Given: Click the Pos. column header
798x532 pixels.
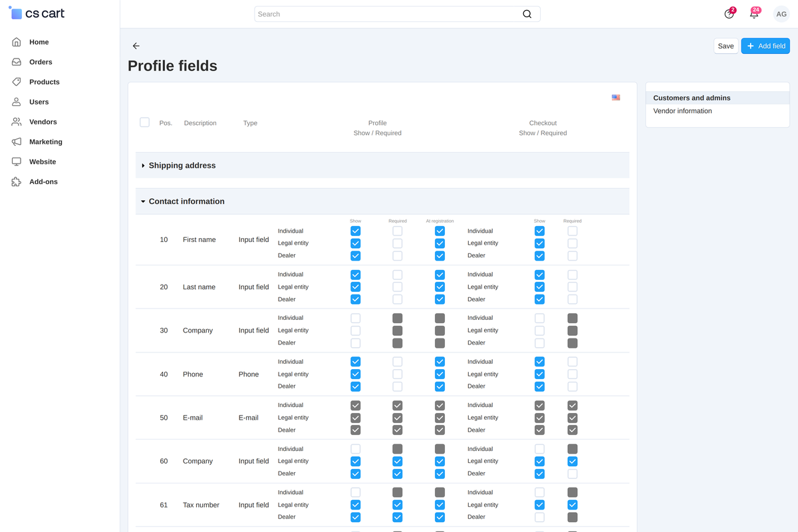Looking at the screenshot, I should pyautogui.click(x=166, y=123).
